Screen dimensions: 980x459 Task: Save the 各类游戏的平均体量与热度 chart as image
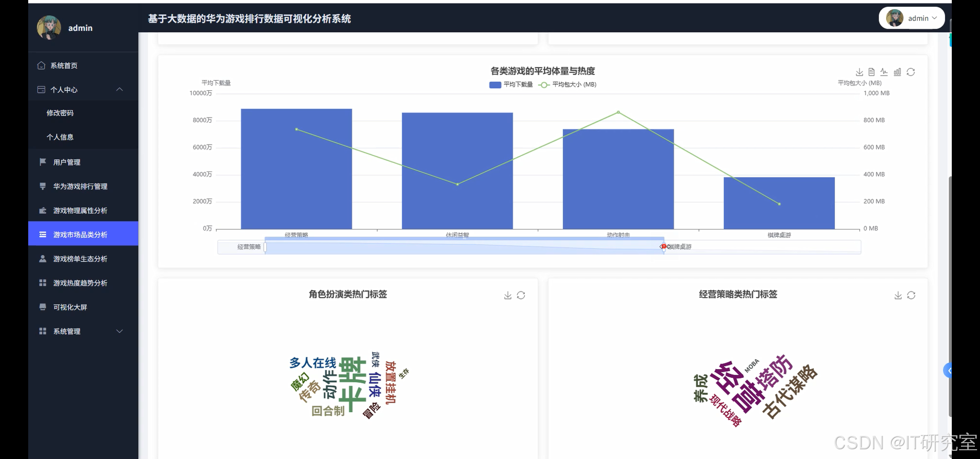(859, 72)
